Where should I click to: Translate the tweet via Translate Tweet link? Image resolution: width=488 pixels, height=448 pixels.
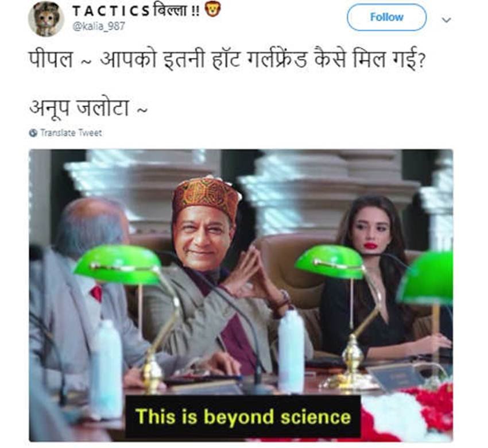click(71, 133)
